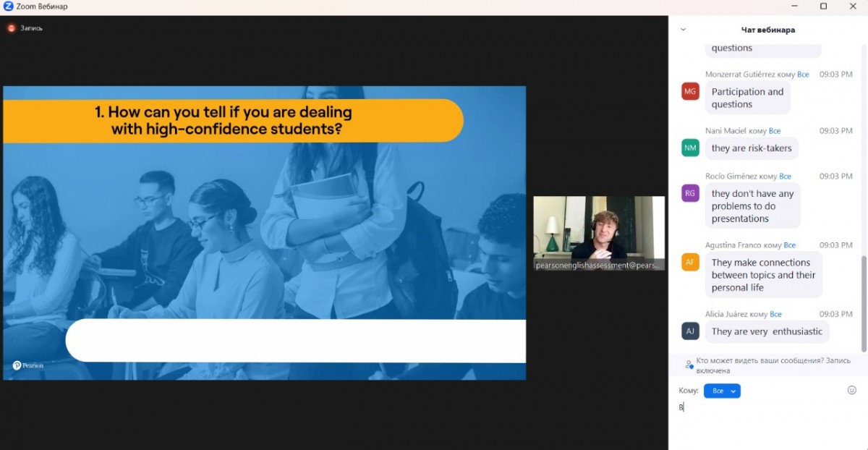Click the RG avatar of Rocío Giménez

[x=690, y=193]
